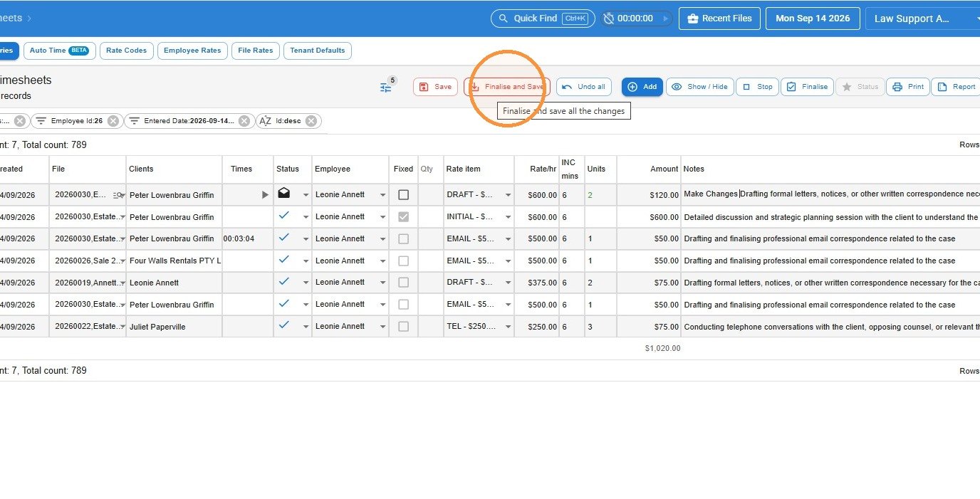
Task: Click the Save button
Action: click(x=435, y=87)
